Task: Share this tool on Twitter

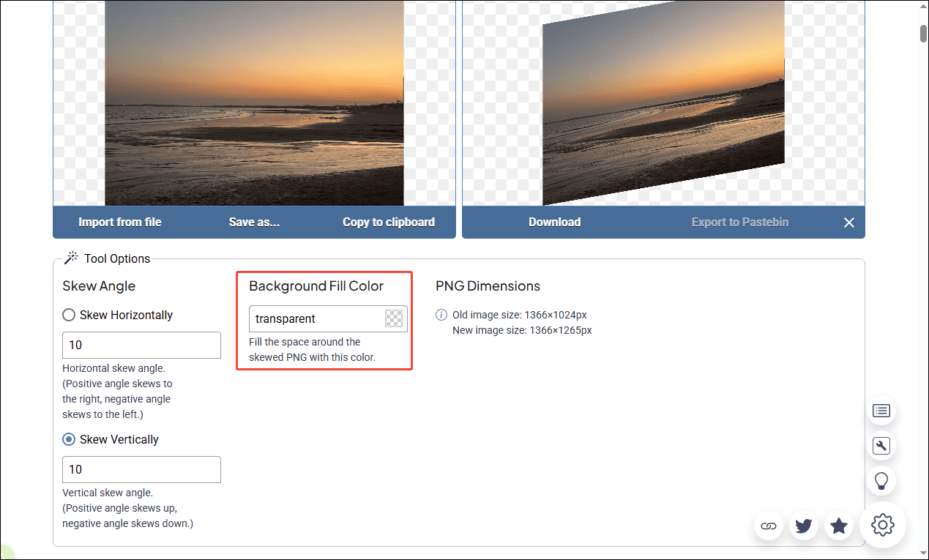Action: point(803,525)
